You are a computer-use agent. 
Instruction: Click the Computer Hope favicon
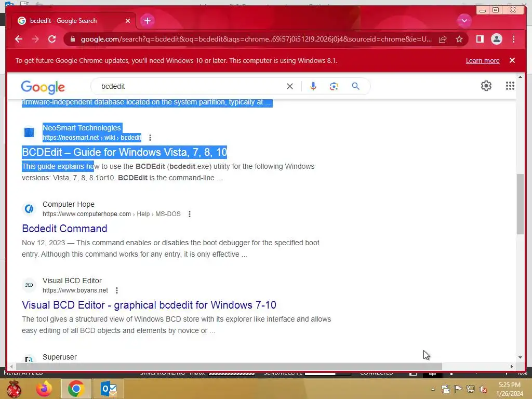coord(29,209)
